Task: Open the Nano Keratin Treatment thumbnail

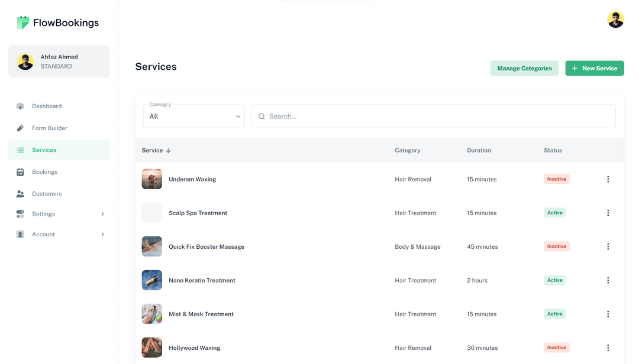Action: click(x=151, y=280)
